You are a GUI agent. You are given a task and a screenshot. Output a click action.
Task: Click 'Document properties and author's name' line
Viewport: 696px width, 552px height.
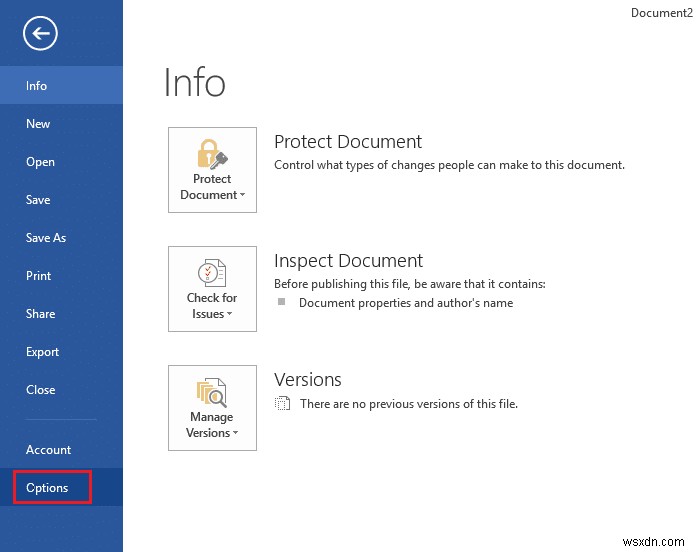click(x=406, y=303)
